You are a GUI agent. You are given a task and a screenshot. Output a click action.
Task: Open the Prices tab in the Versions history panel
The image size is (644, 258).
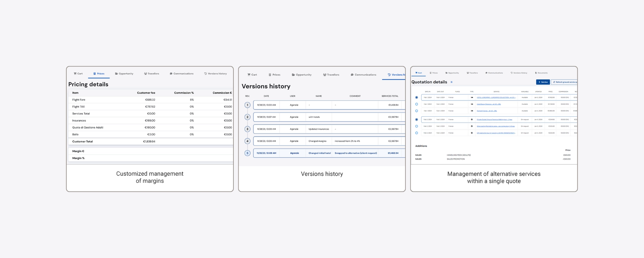tap(274, 75)
